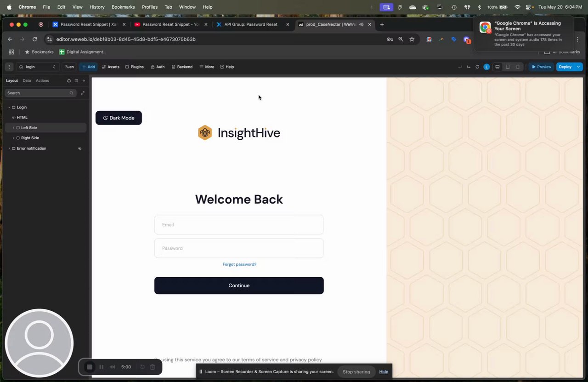The width and height of the screenshot is (588, 382).
Task: Switch to the Data tab
Action: [x=27, y=80]
